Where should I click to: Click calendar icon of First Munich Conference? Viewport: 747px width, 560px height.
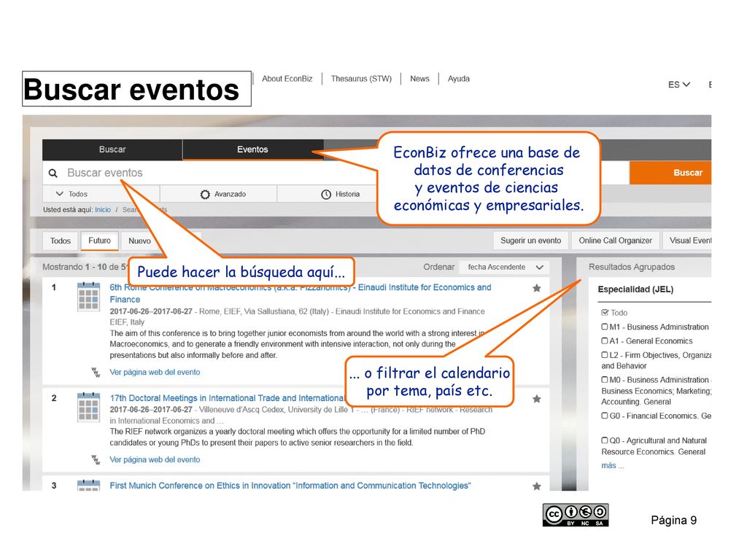pyautogui.click(x=88, y=485)
